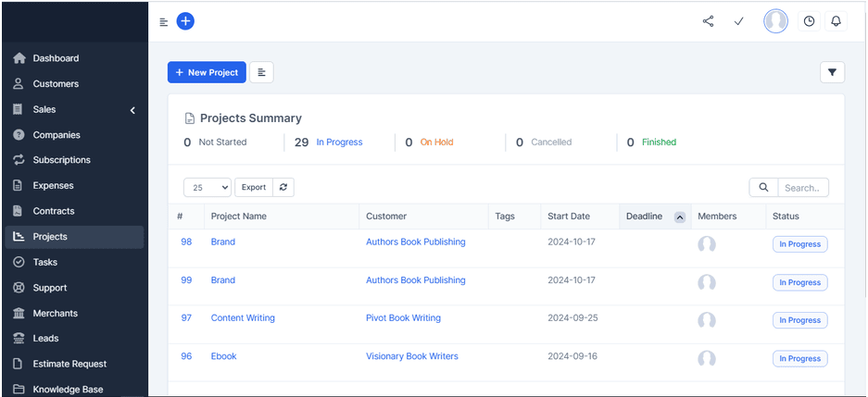
Task: Click the New Project button
Action: tap(207, 72)
